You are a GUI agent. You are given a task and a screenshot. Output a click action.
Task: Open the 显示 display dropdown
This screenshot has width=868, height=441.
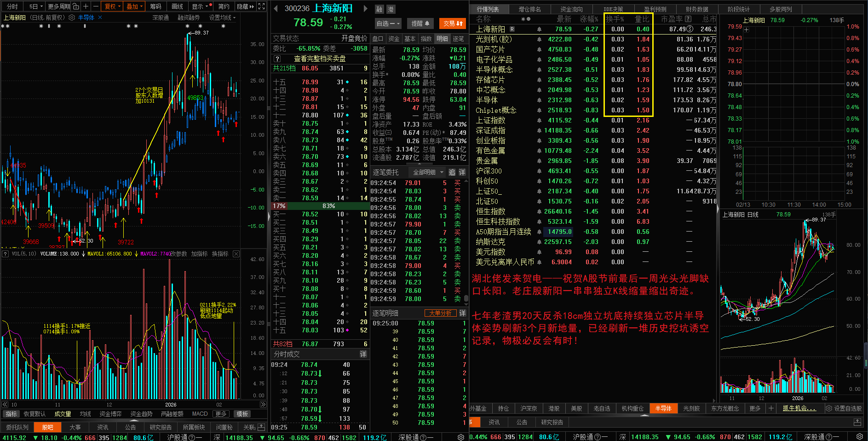coord(200,6)
